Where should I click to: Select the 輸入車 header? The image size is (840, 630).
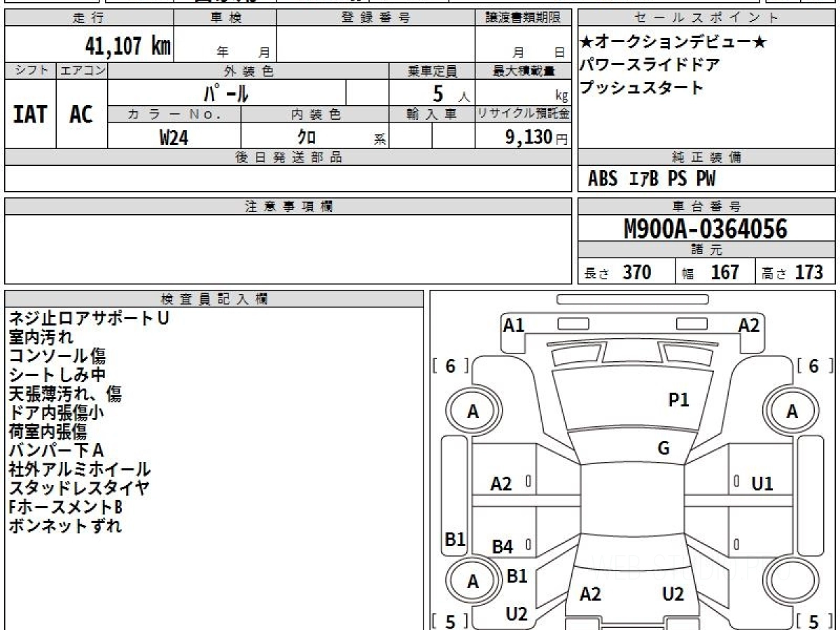click(x=432, y=114)
